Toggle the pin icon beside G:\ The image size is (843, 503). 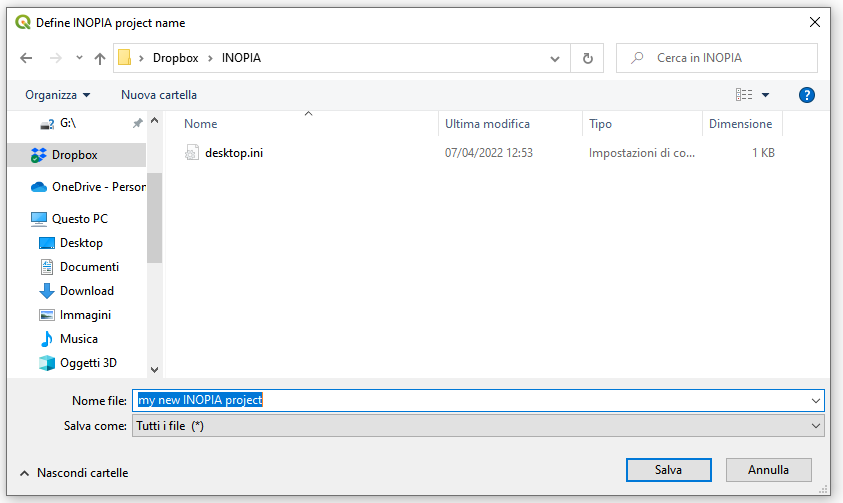(138, 124)
